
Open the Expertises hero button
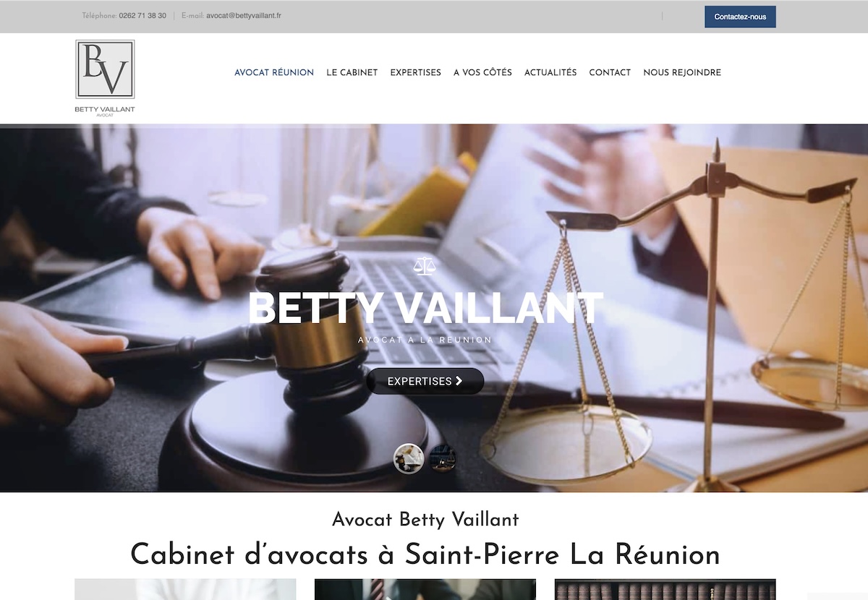click(425, 381)
